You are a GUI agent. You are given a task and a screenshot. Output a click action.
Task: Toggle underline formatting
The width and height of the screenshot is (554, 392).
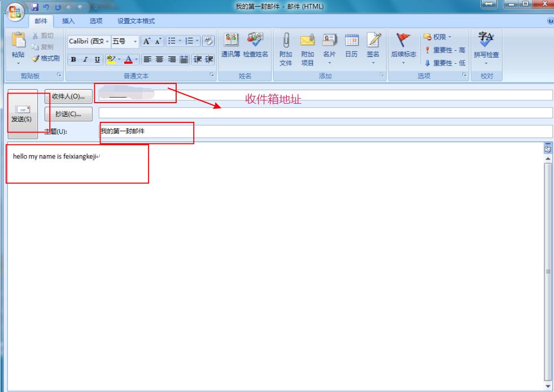coord(97,59)
